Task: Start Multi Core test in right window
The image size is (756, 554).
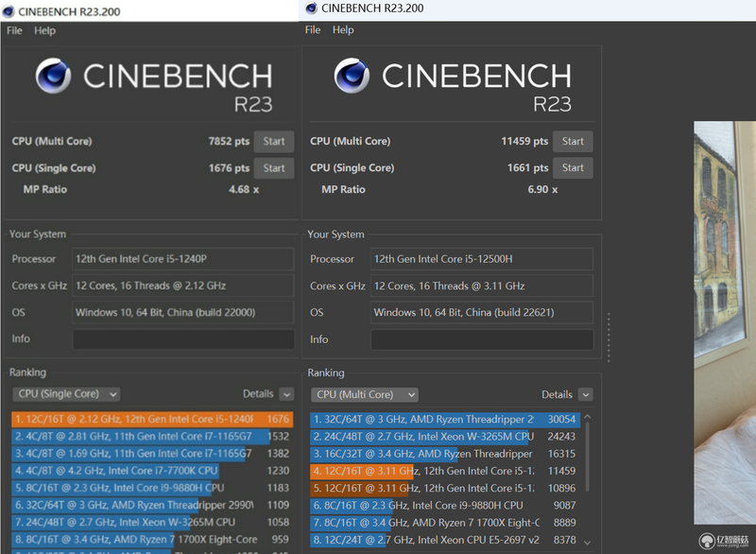Action: point(573,141)
